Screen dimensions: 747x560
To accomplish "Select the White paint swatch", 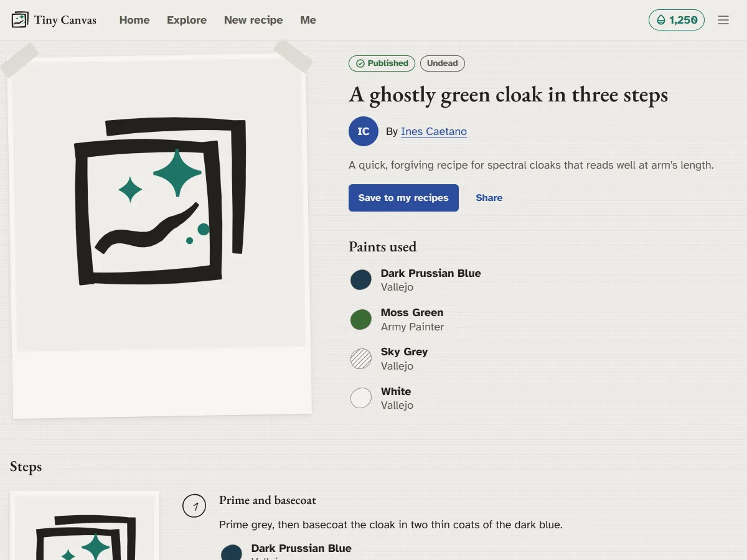I will click(x=361, y=398).
